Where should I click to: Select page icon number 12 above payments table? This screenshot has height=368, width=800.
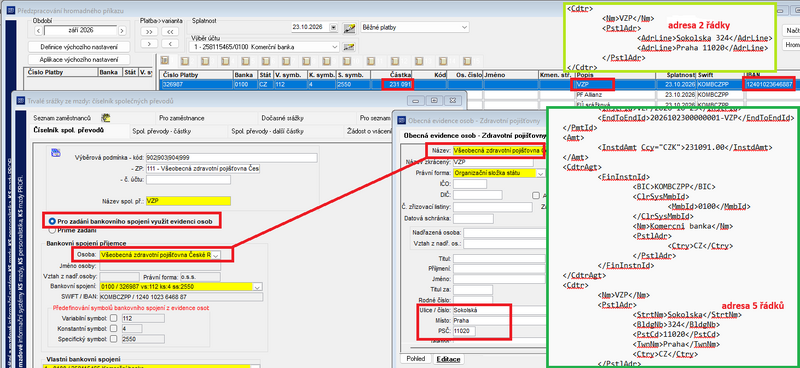point(394,61)
